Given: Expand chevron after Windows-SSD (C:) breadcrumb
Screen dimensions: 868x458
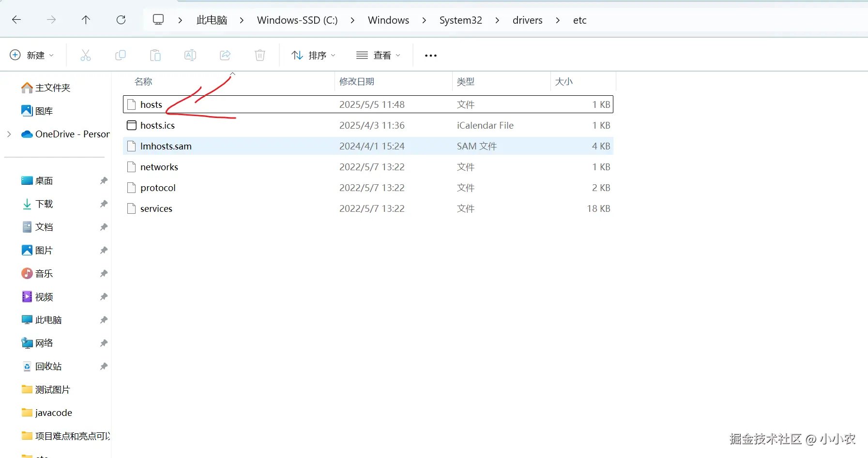Looking at the screenshot, I should click(352, 20).
